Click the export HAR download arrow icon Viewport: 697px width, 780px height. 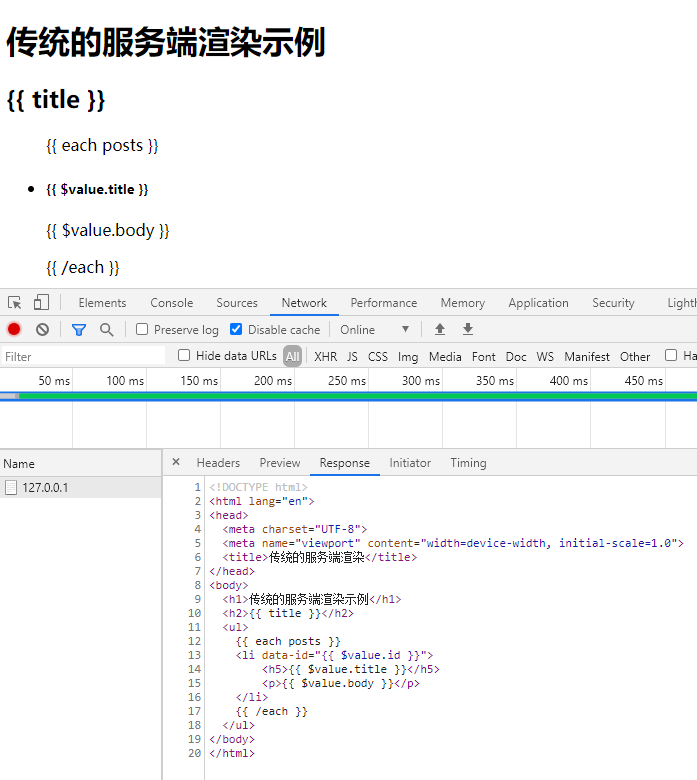coord(468,329)
